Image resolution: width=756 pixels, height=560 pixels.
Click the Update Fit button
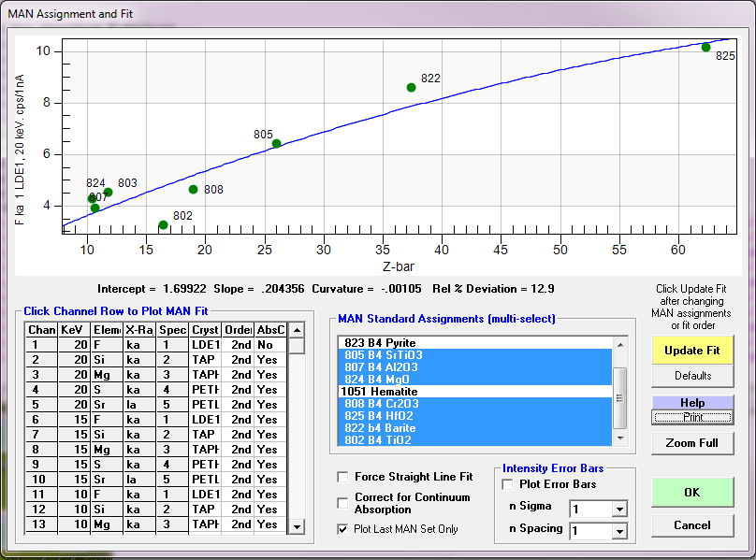click(x=691, y=350)
